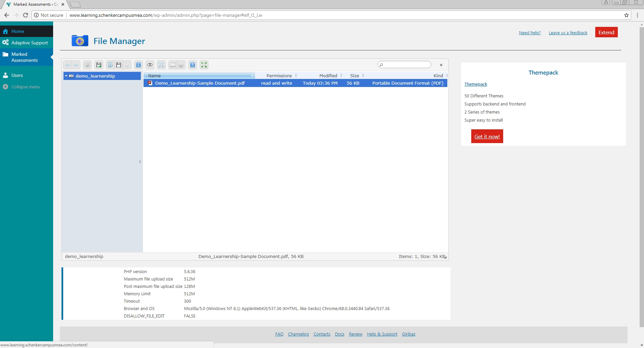
Task: Collapse the demo_learnership tree arrow
Action: click(x=66, y=76)
